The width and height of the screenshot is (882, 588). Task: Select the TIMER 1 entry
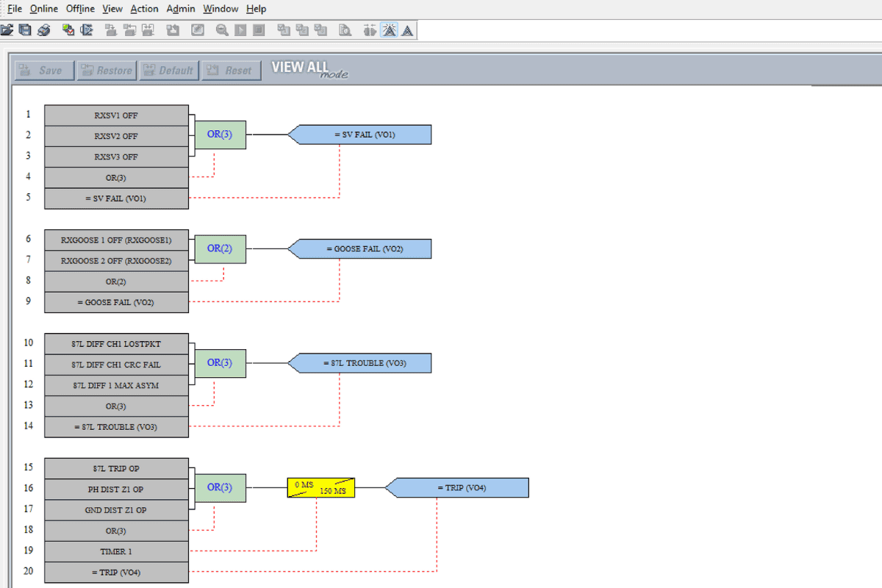coord(116,551)
